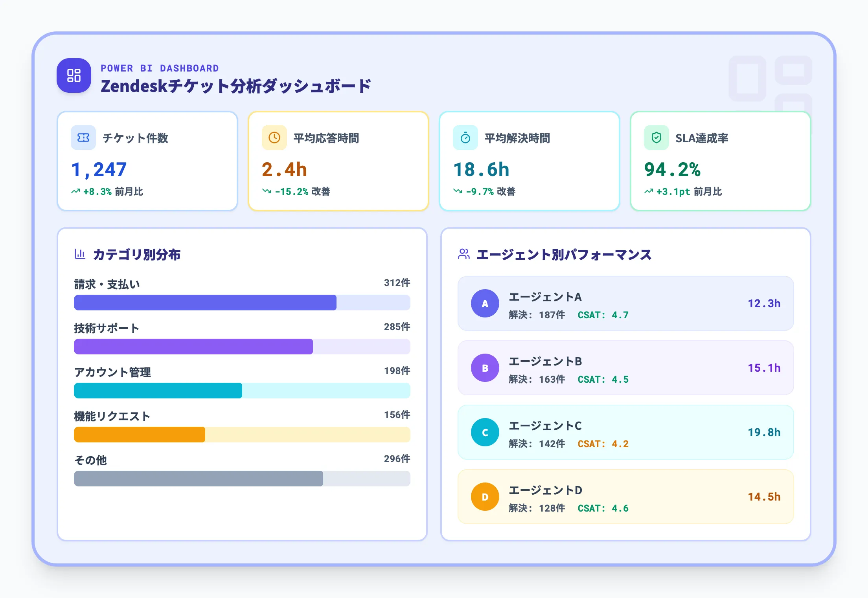Click the downward trend arrow showing -15.2% 改善
The width and height of the screenshot is (868, 598).
tap(267, 192)
